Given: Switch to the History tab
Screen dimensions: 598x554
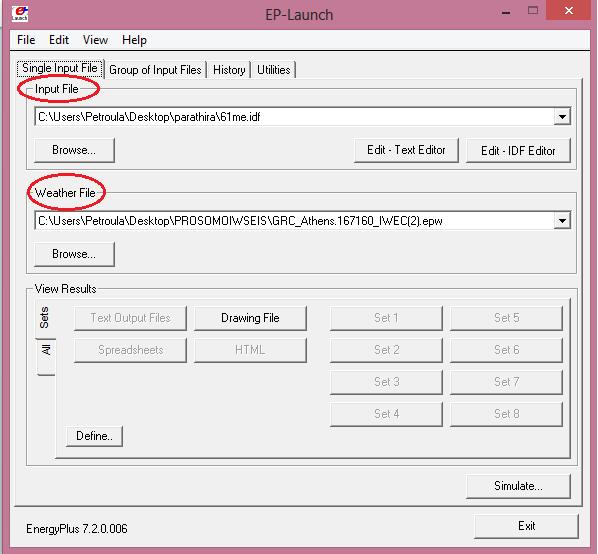Looking at the screenshot, I should (x=229, y=70).
